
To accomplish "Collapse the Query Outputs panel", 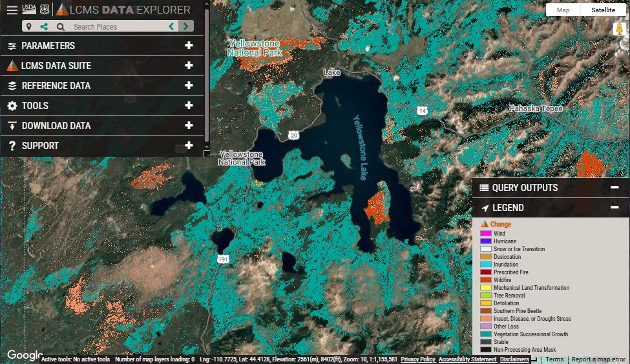I will 614,188.
